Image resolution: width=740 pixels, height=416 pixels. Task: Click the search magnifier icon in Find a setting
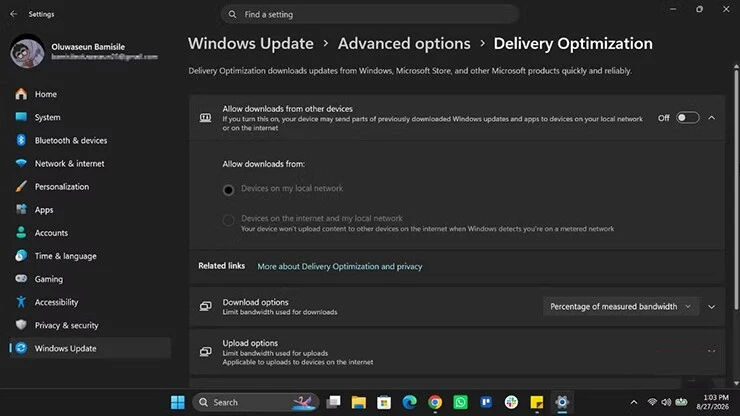tap(233, 15)
